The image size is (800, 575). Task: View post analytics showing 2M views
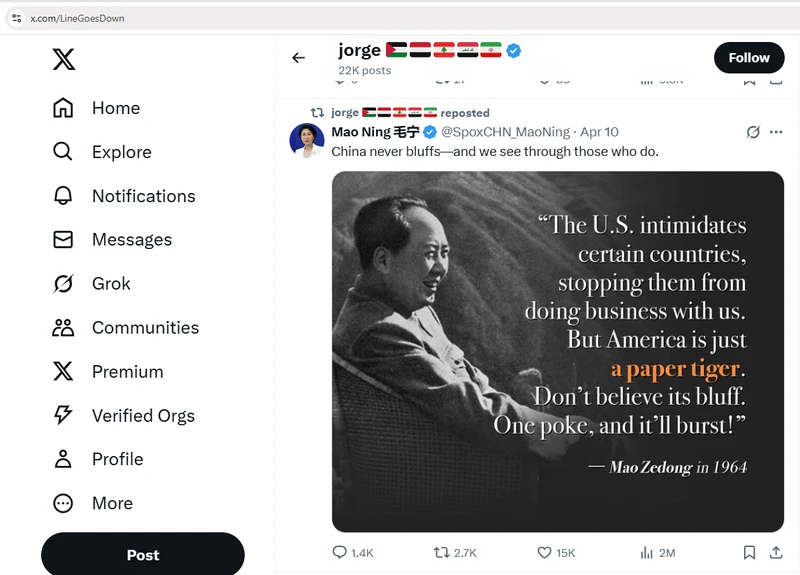tap(646, 552)
